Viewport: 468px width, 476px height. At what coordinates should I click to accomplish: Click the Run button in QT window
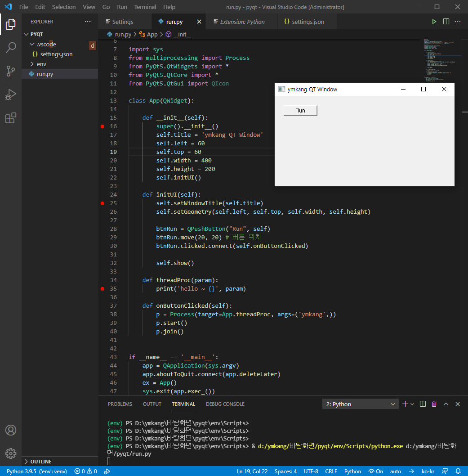click(300, 110)
